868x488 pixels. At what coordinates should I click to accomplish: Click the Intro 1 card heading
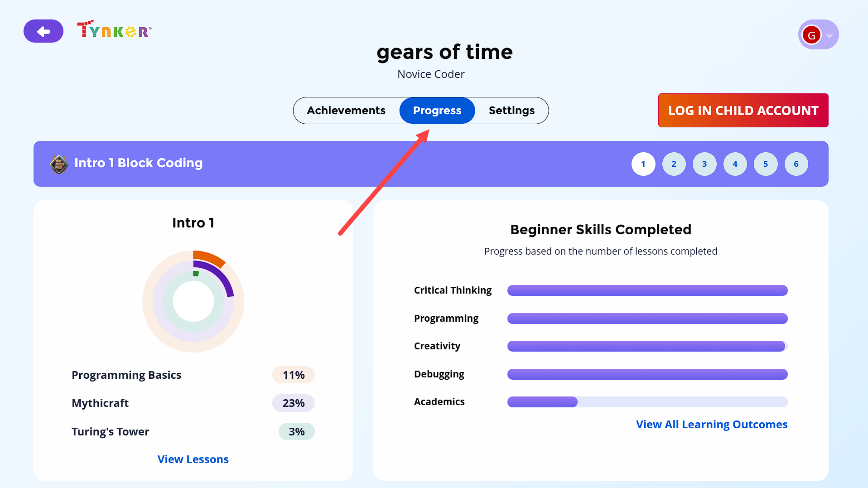tap(193, 223)
